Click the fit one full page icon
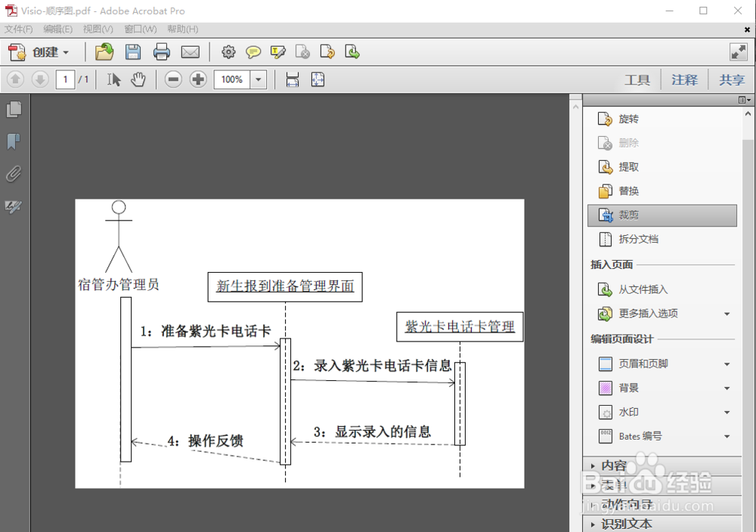The width and height of the screenshot is (756, 532). tap(318, 79)
